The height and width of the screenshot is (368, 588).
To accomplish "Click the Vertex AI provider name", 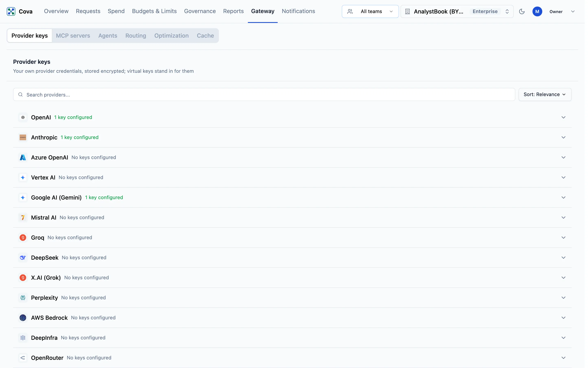I will coord(43,177).
